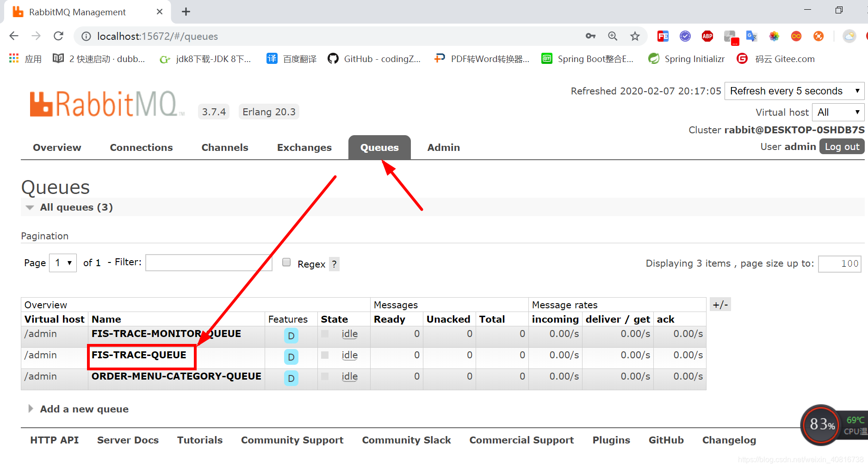Open the Changelog footer link
This screenshot has height=468, width=868.
pos(729,440)
